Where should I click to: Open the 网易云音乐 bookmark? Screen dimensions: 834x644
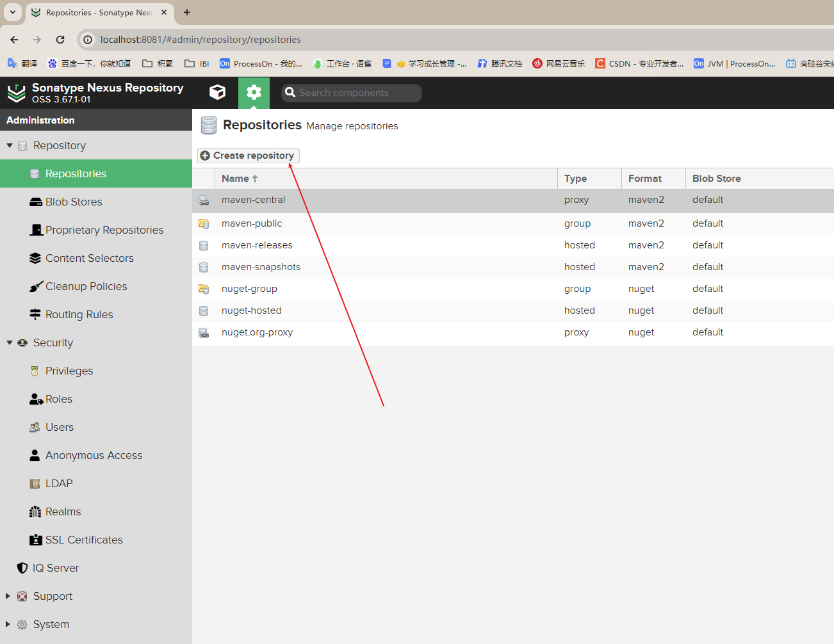559,63
